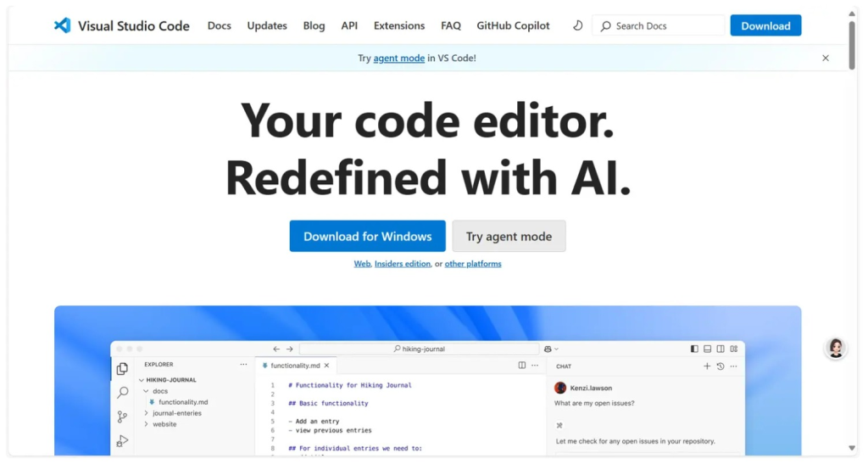868x464 pixels.
Task: Click the scrollbar up arrow
Action: tap(852, 14)
